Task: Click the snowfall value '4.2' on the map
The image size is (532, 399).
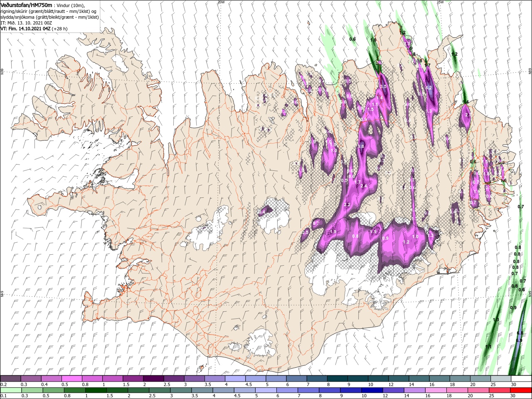Action: (429, 88)
